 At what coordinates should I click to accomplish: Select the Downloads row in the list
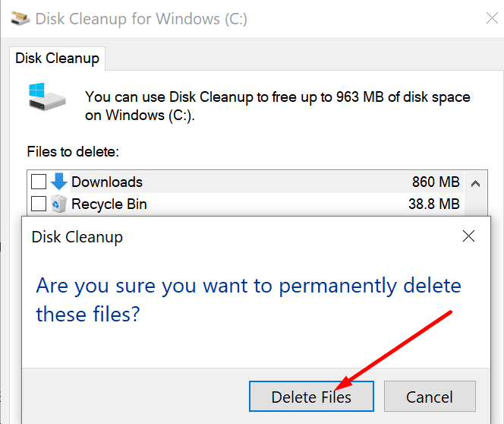click(x=246, y=182)
